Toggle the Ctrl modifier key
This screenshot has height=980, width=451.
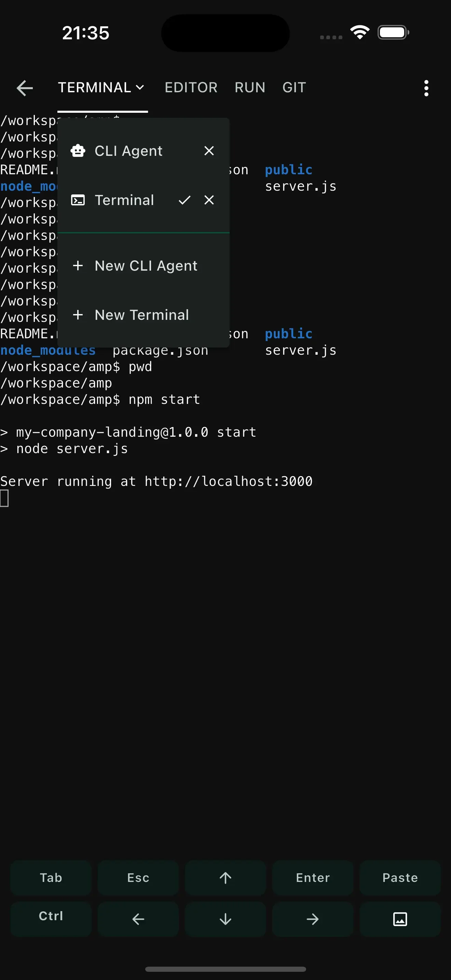tap(51, 916)
